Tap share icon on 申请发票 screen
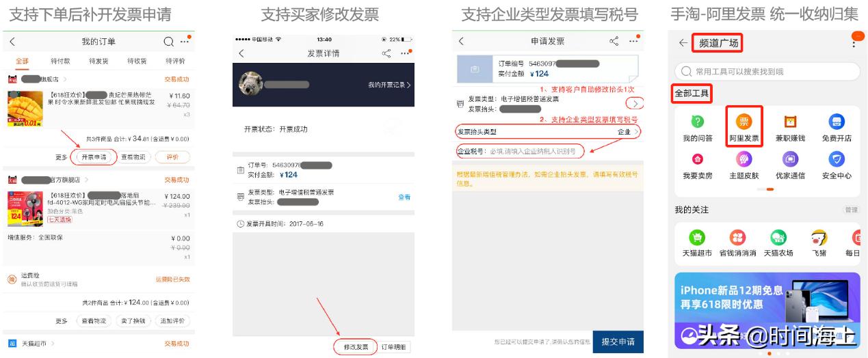Image resolution: width=868 pixels, height=358 pixels. point(614,41)
